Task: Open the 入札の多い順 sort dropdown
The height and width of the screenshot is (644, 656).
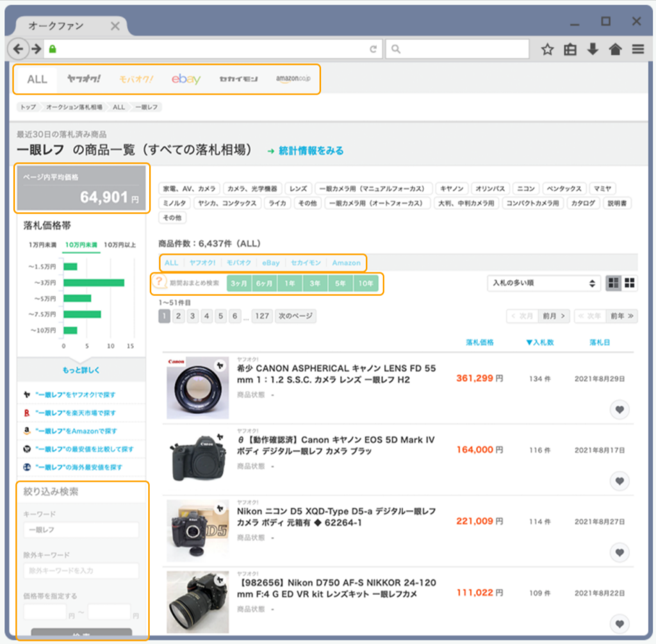Action: (x=543, y=283)
